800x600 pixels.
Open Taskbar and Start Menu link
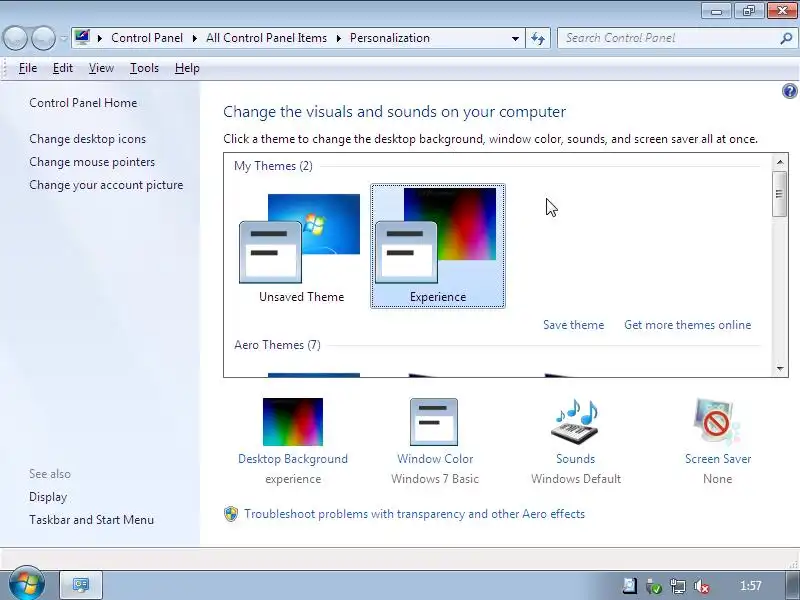click(x=91, y=520)
